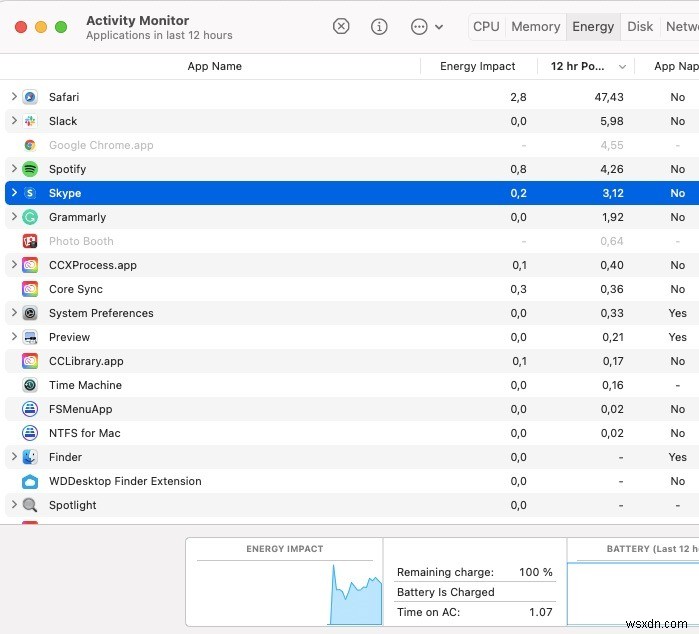
Task: Click the CCXProcess.app Creative Cloud icon
Action: pyautogui.click(x=30, y=265)
